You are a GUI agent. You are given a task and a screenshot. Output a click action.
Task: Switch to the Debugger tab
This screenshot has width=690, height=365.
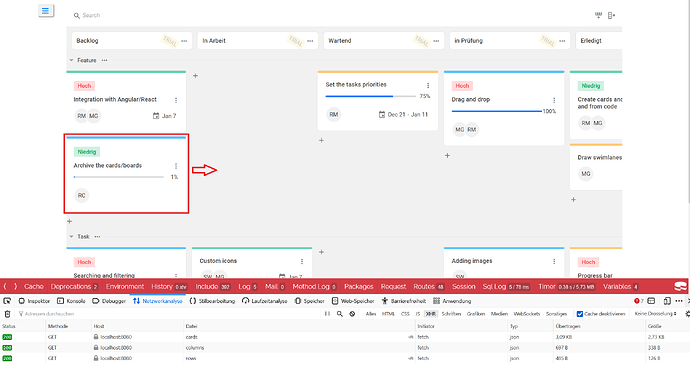tap(109, 301)
